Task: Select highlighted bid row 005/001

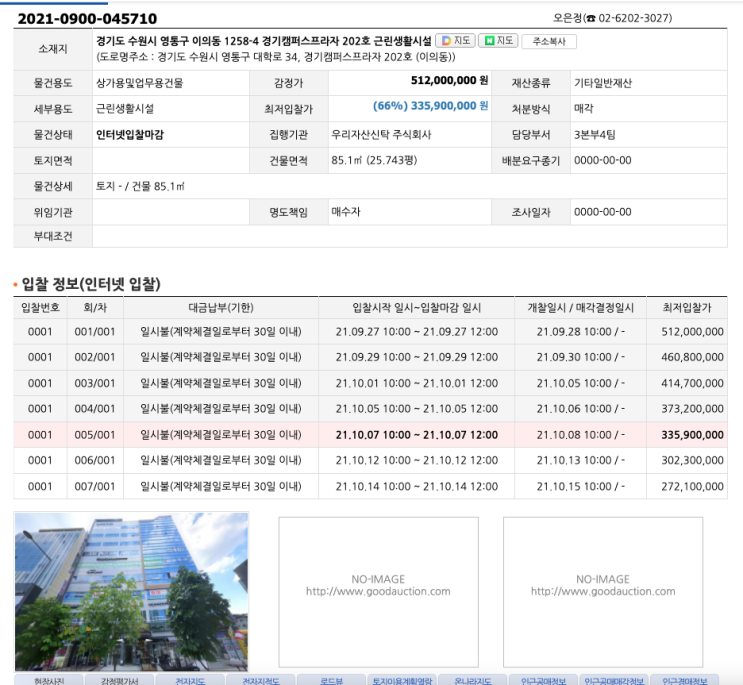Action: [x=370, y=434]
